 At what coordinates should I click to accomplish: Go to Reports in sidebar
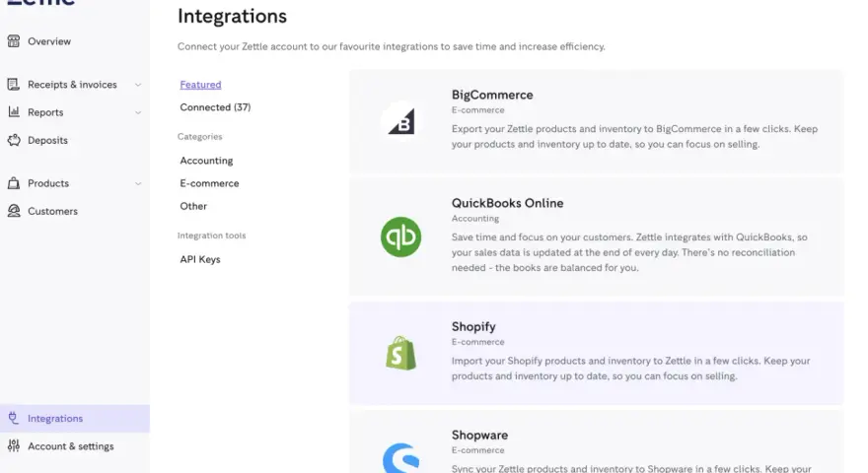[x=45, y=111]
